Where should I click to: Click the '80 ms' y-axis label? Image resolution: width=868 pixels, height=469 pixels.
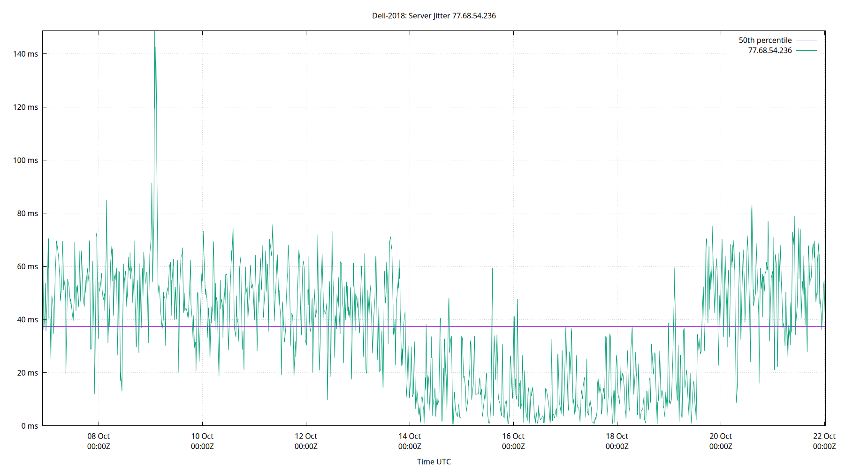(x=27, y=213)
